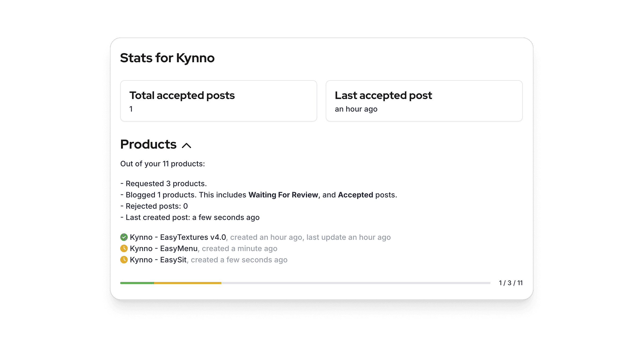Viewport: 644px width, 338px height.
Task: Click the EasySit pending clock icon
Action: click(124, 260)
